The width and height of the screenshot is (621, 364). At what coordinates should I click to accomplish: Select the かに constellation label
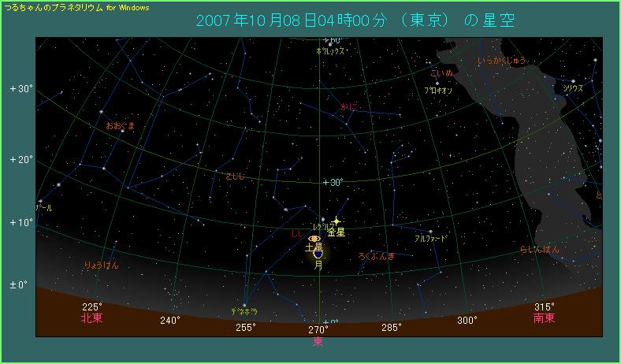click(x=348, y=106)
